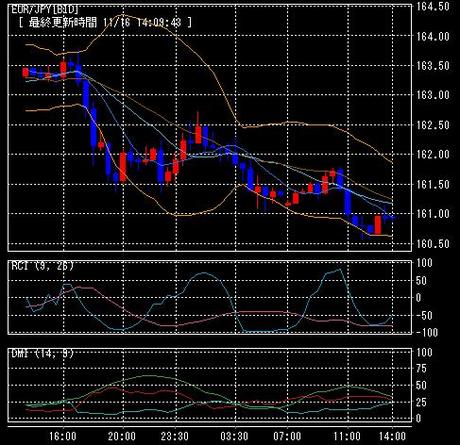Select the 11:00 time axis label

click(x=347, y=436)
